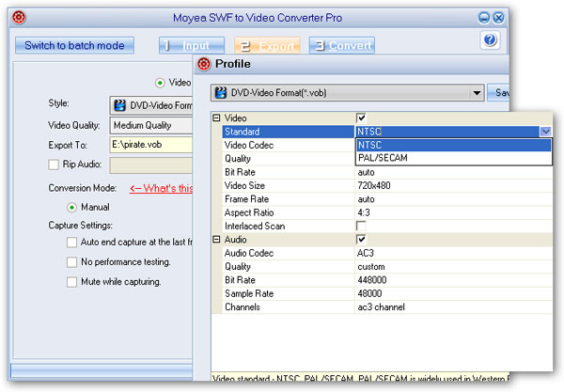Click the conversion progress bar at the bottom

tap(102, 370)
